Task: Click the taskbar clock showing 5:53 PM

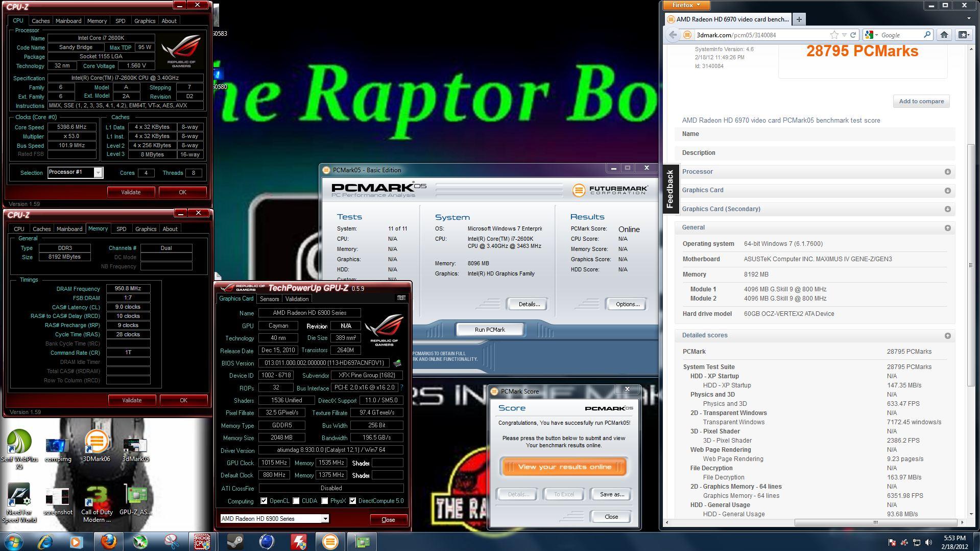Action: point(954,542)
